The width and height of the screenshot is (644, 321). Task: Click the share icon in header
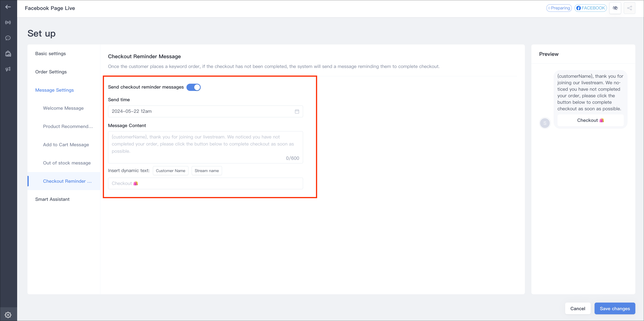click(630, 8)
